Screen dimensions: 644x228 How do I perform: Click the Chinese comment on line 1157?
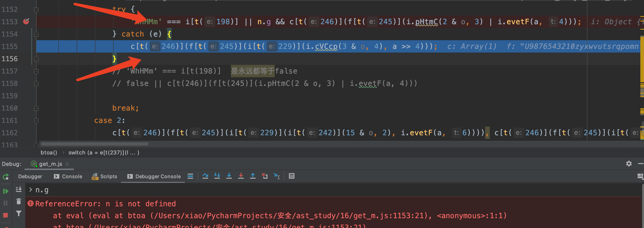pyautogui.click(x=252, y=71)
